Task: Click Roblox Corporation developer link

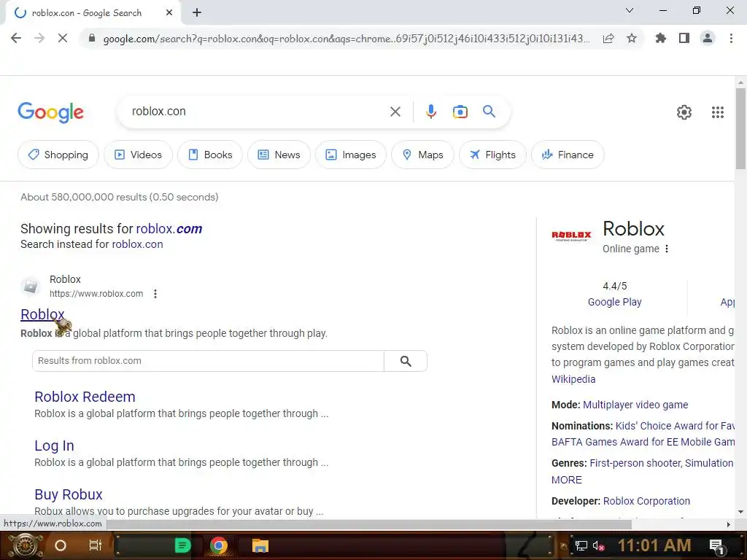Action: click(x=646, y=501)
